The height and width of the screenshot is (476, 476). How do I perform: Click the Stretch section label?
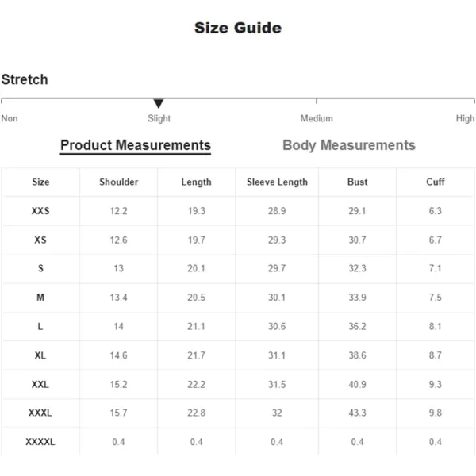(25, 79)
